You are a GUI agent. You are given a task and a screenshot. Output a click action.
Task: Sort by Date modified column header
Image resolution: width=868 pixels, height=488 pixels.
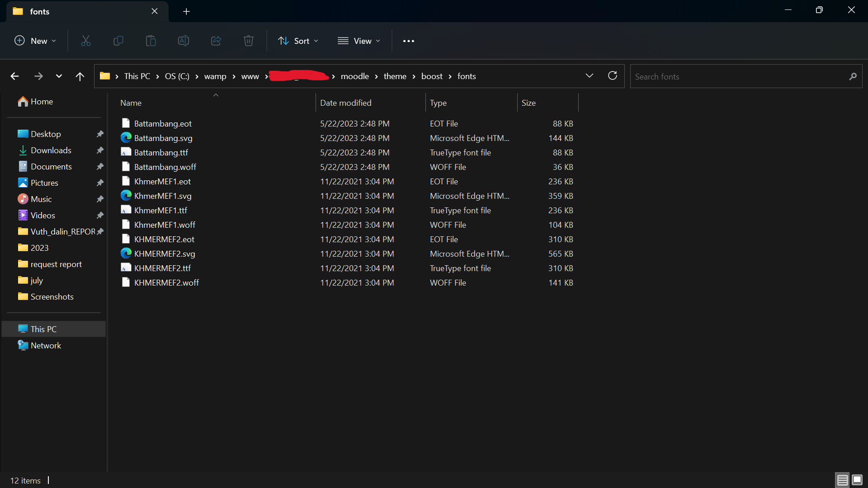tap(370, 103)
